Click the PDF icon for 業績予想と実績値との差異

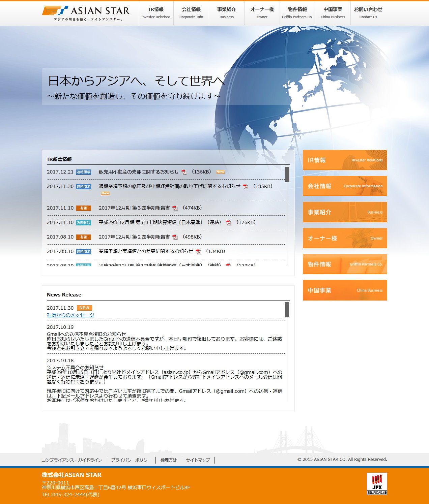198,252
